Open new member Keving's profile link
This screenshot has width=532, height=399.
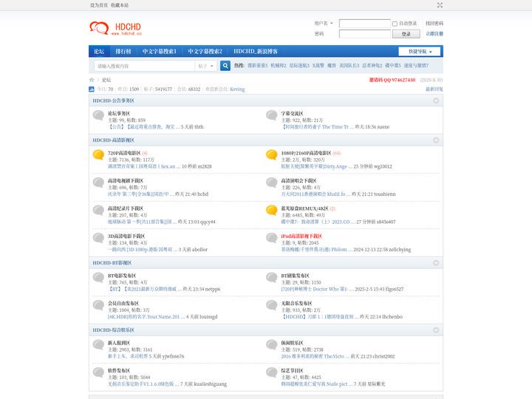237,89
